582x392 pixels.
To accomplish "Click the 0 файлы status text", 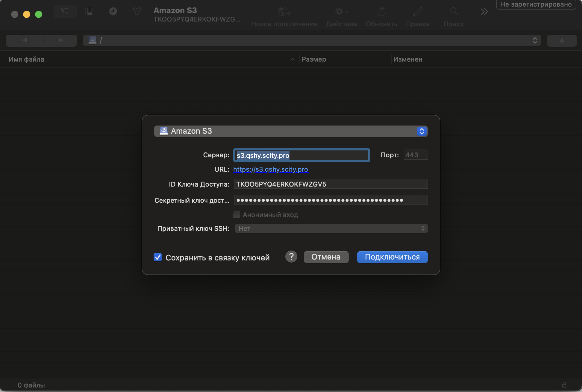I will (x=31, y=385).
